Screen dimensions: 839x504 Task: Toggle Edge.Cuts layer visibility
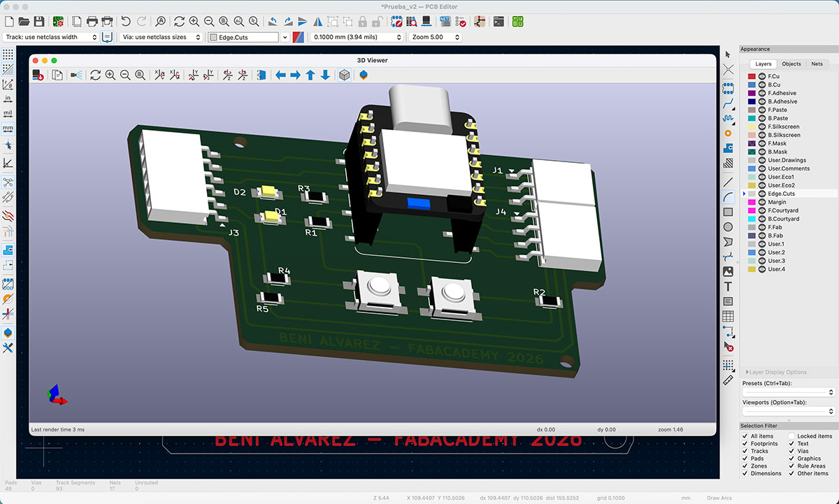(762, 194)
